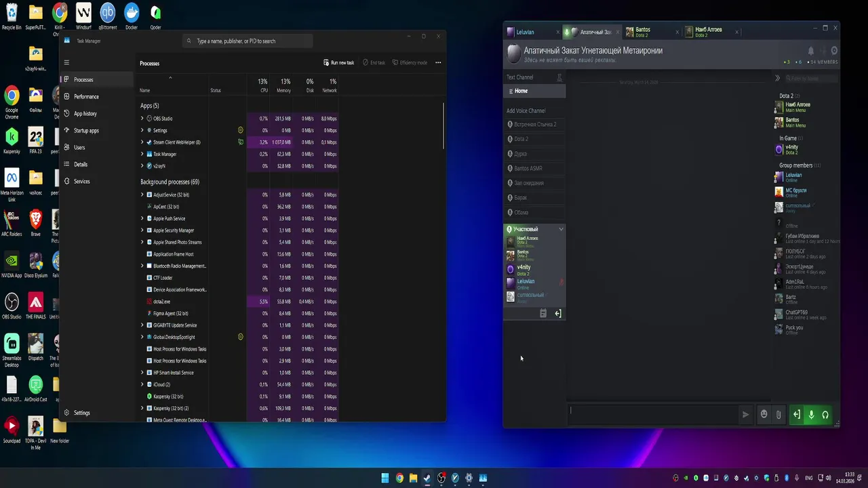Click End task in Task Manager toolbar

(x=374, y=62)
